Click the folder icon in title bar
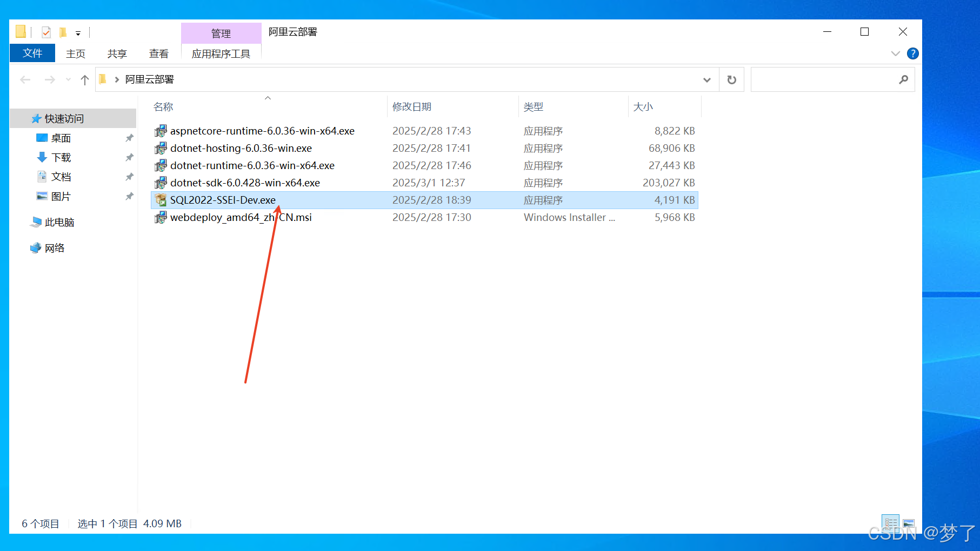The height and width of the screenshot is (551, 980). click(x=21, y=31)
